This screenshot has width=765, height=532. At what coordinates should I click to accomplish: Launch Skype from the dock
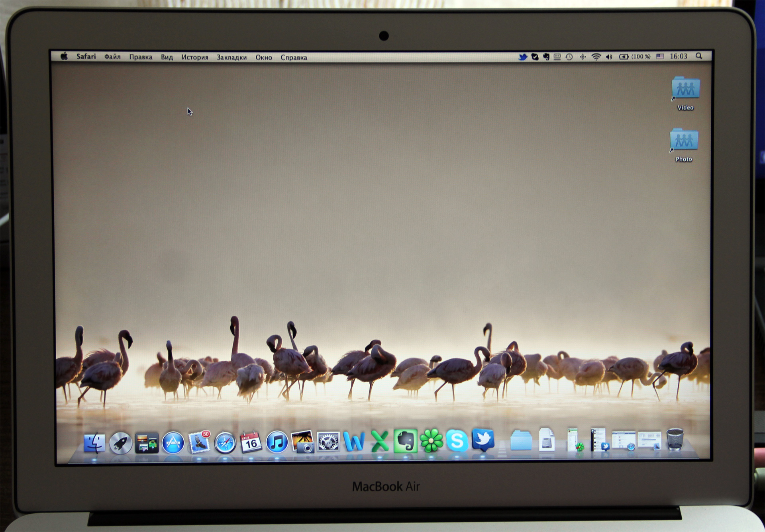(457, 441)
